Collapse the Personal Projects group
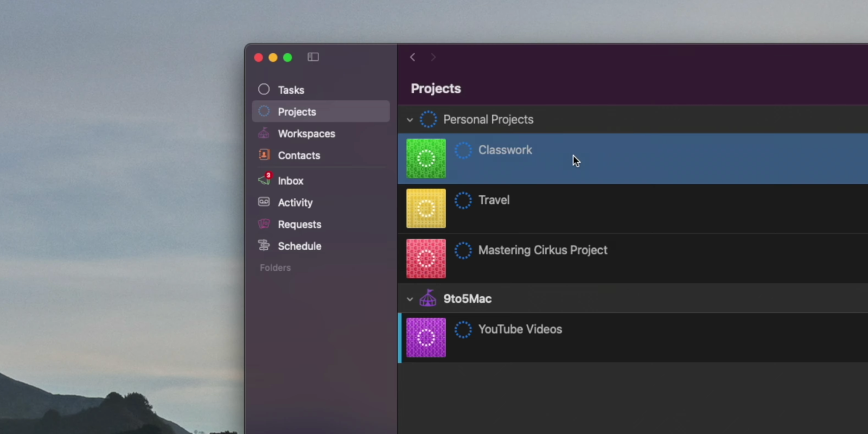Image resolution: width=868 pixels, height=434 pixels. click(410, 120)
